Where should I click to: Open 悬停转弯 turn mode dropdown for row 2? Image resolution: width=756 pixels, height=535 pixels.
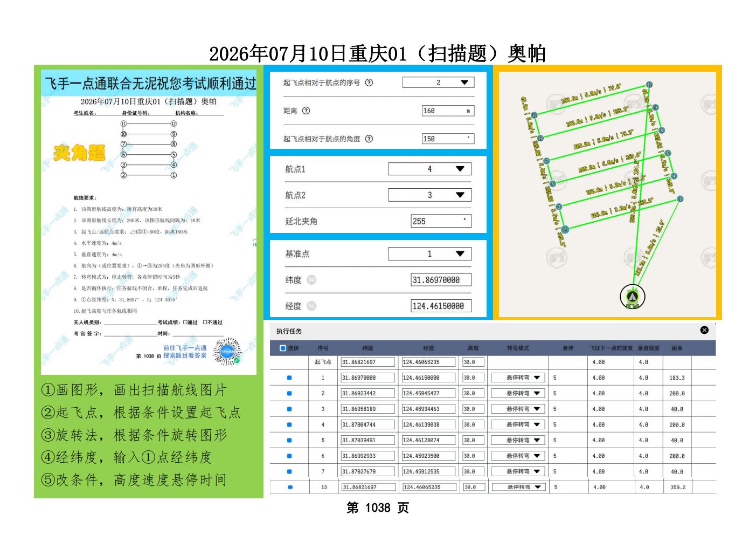coord(518,394)
